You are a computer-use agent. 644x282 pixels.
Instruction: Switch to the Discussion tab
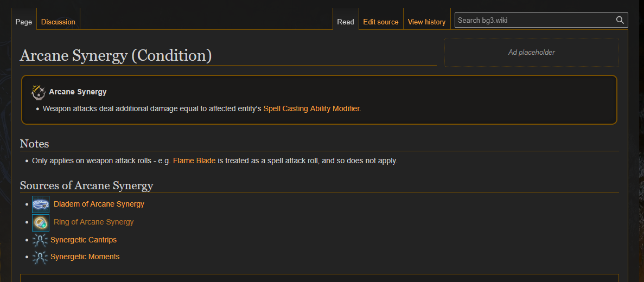pos(58,22)
